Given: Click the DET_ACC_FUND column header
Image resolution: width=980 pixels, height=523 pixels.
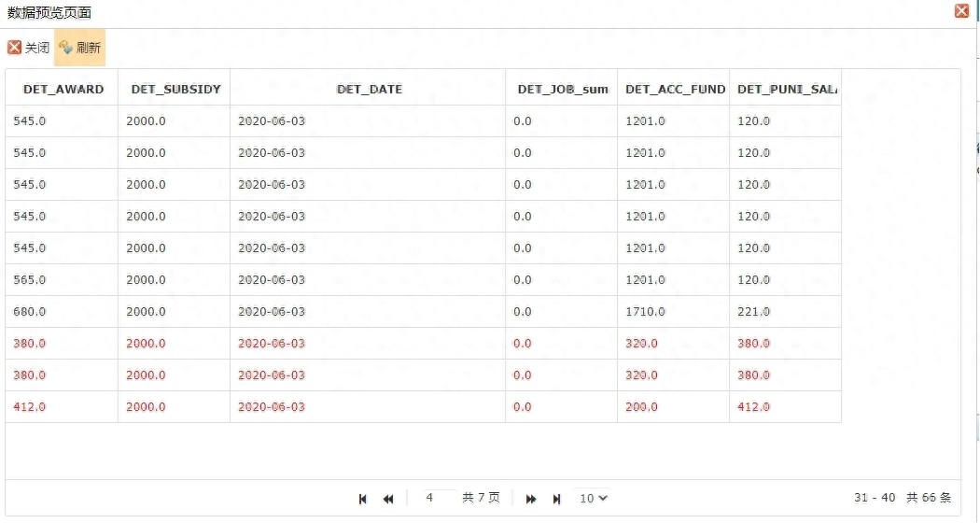Looking at the screenshot, I should 674,89.
